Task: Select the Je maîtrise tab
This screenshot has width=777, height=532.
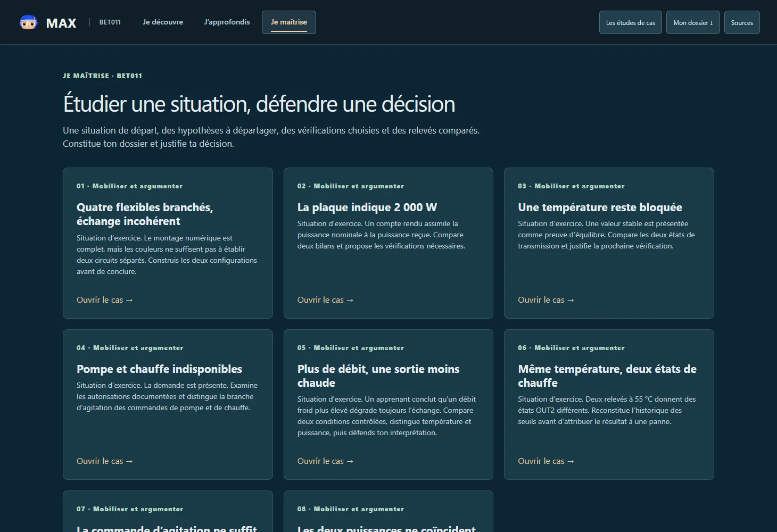Action: tap(289, 22)
